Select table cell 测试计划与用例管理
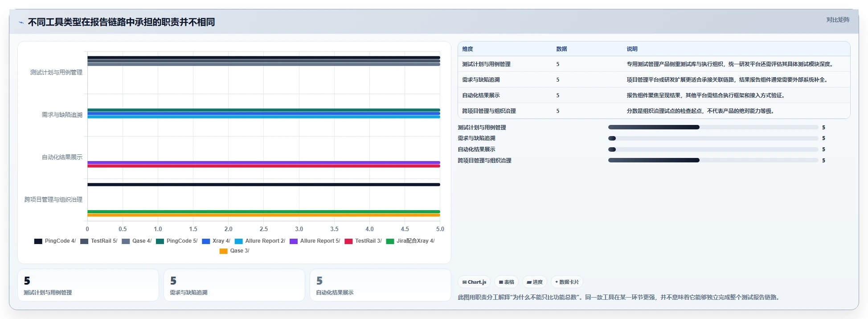The width and height of the screenshot is (868, 319). pyautogui.click(x=486, y=64)
